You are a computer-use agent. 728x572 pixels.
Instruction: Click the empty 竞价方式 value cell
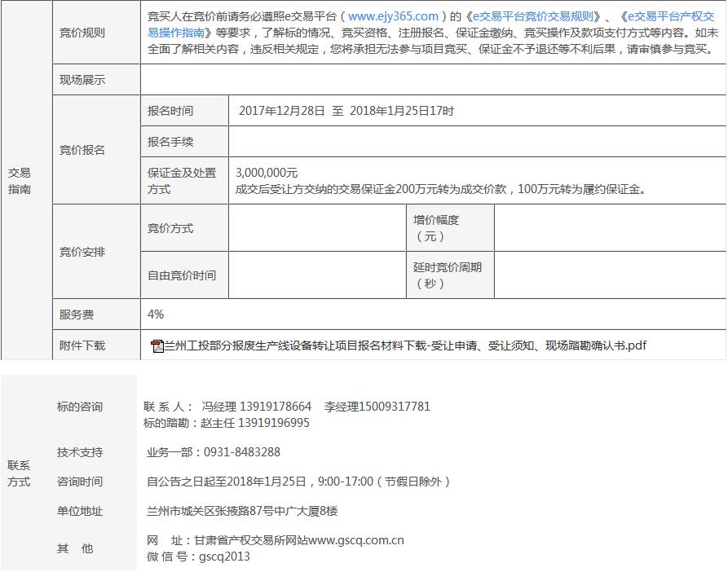click(318, 228)
